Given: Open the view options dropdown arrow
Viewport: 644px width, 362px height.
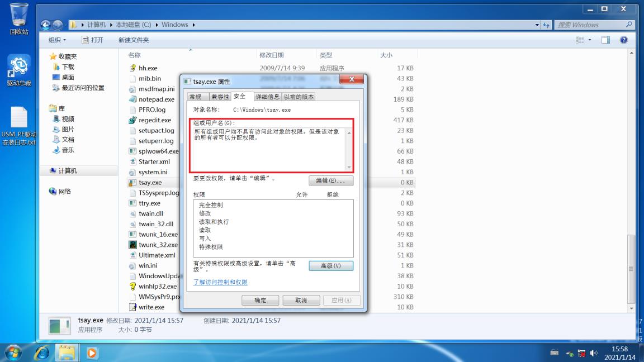Looking at the screenshot, I should (x=590, y=40).
